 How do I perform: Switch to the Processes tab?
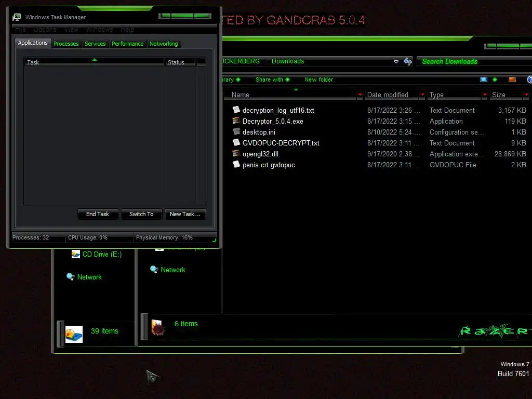pyautogui.click(x=66, y=44)
